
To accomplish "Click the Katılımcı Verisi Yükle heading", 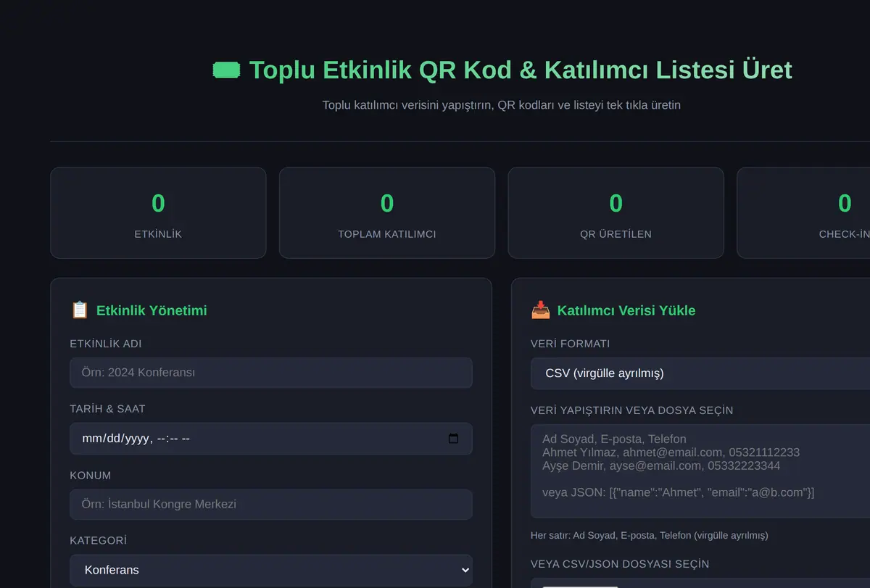I will [x=626, y=310].
